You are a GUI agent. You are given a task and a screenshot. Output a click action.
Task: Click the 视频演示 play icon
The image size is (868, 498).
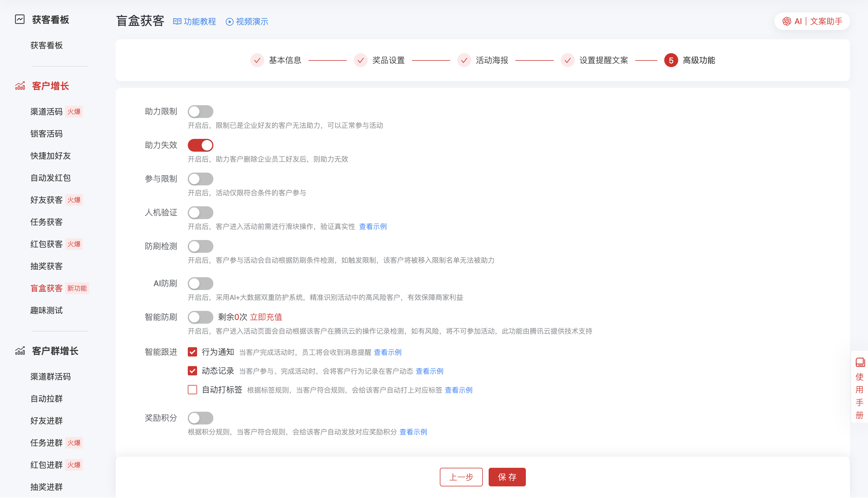pos(229,22)
